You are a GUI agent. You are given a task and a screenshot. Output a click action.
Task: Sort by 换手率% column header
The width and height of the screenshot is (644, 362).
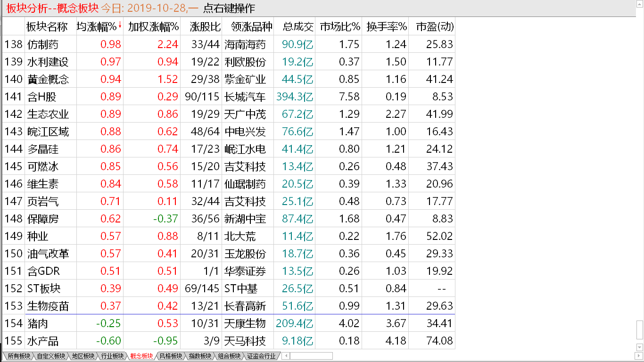[x=387, y=26]
